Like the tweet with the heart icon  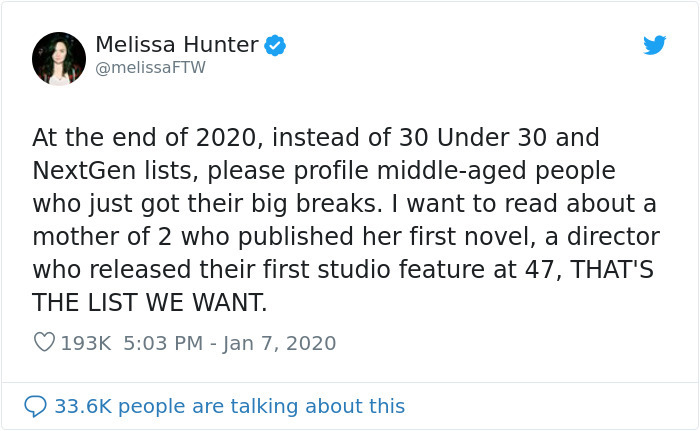[x=44, y=342]
